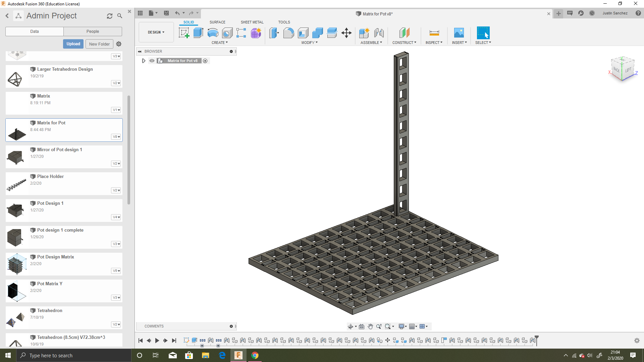This screenshot has height=362, width=644.
Task: Click the data panel vertical scrollbar
Action: 129,150
